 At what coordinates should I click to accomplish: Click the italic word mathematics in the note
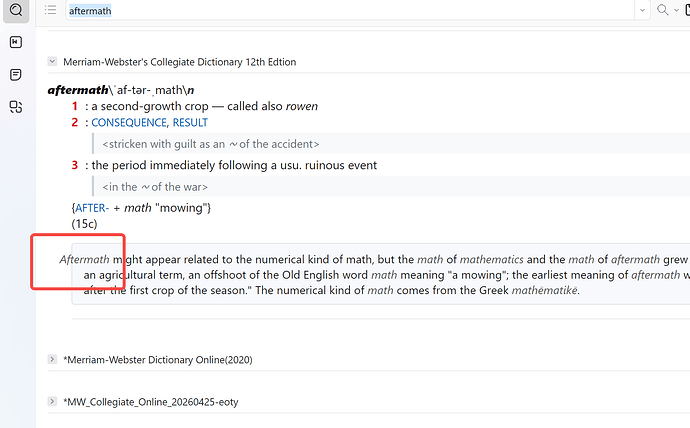492,260
